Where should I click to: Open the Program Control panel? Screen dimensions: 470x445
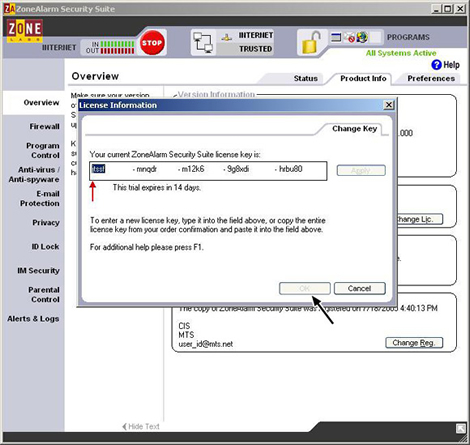(x=43, y=150)
